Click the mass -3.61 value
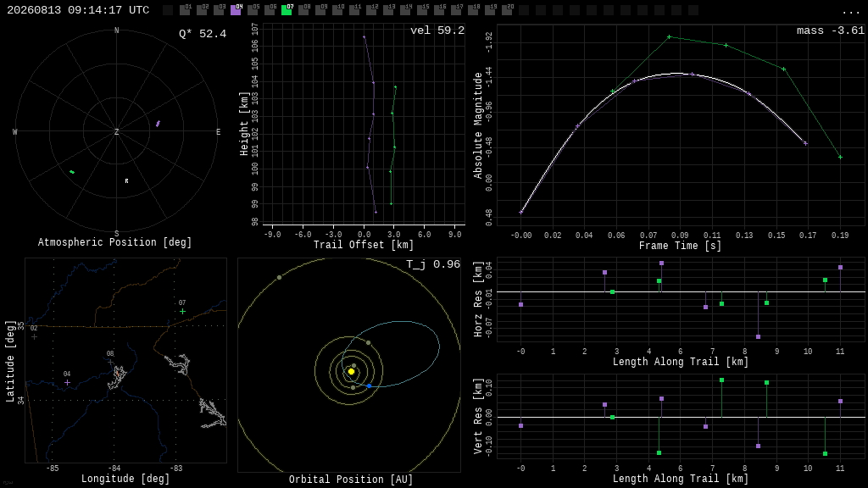868x488 pixels. click(x=831, y=30)
